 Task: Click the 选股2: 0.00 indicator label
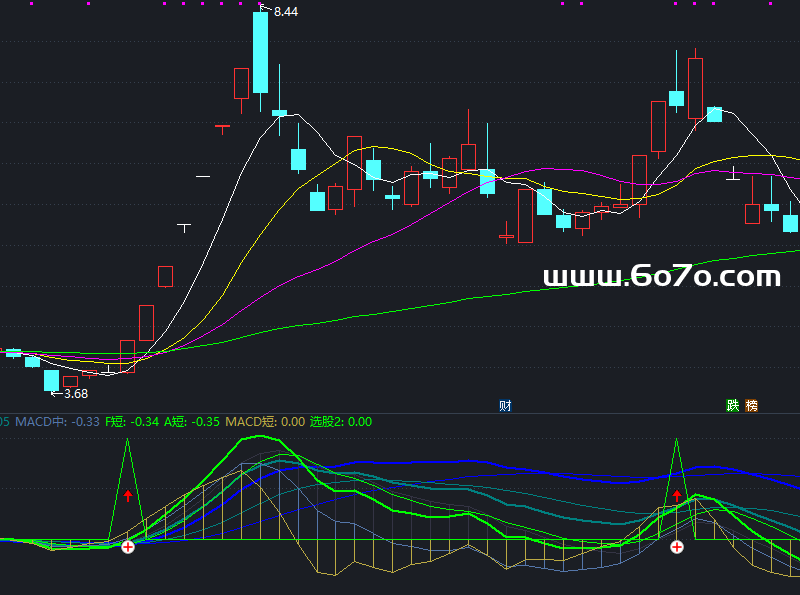pos(341,422)
